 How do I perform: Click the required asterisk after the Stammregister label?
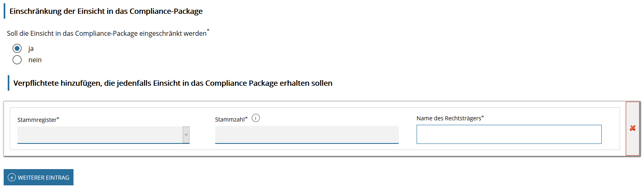pyautogui.click(x=58, y=119)
